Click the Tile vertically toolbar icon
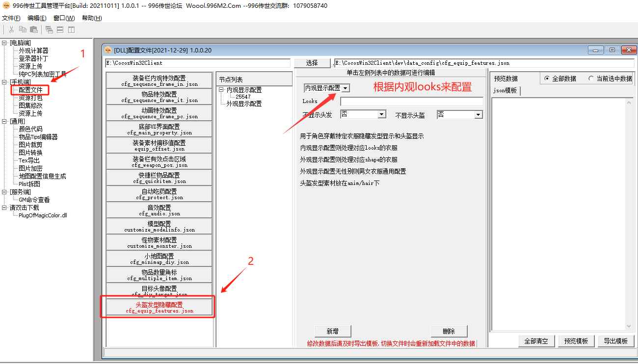This screenshot has width=638, height=364. tap(71, 29)
